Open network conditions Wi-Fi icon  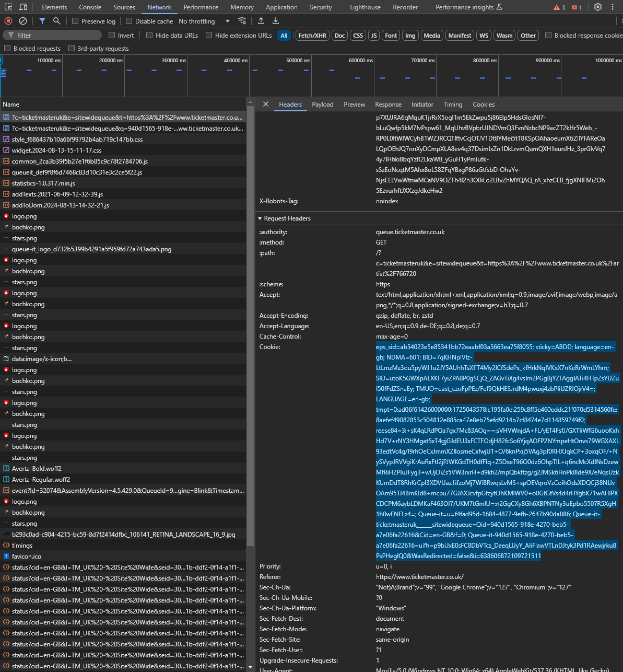242,21
